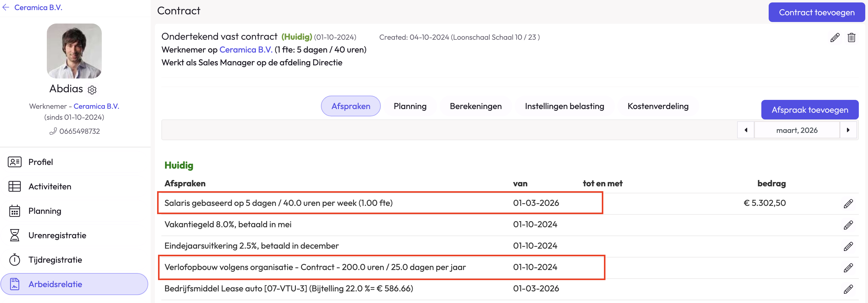This screenshot has height=303, width=868.
Task: Click the settings gear next to Abdias
Action: tap(92, 89)
